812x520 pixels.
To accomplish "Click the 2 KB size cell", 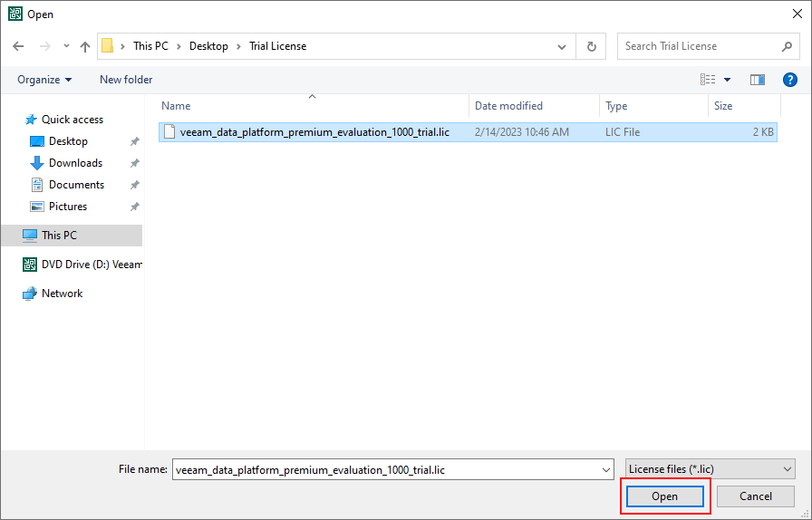I will (763, 132).
